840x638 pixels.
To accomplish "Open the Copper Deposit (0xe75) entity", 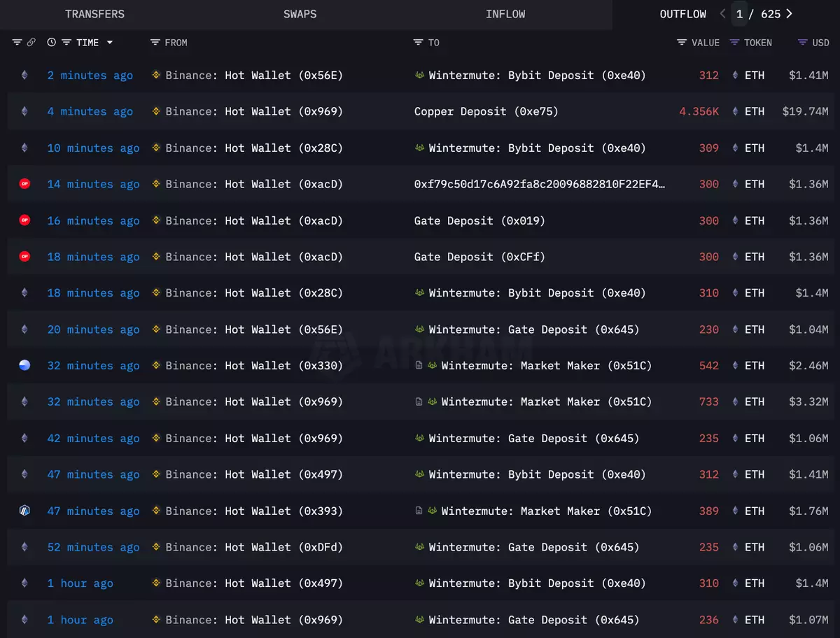I will pos(486,112).
